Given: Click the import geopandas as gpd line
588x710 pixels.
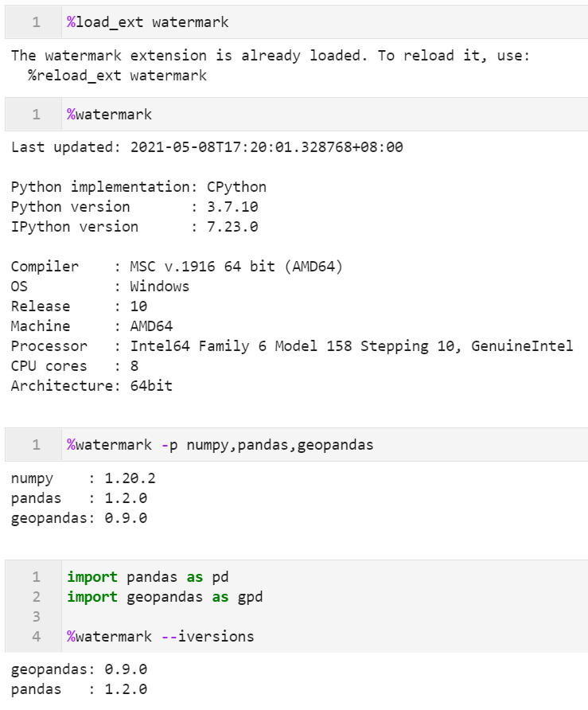Looking at the screenshot, I should [165, 597].
